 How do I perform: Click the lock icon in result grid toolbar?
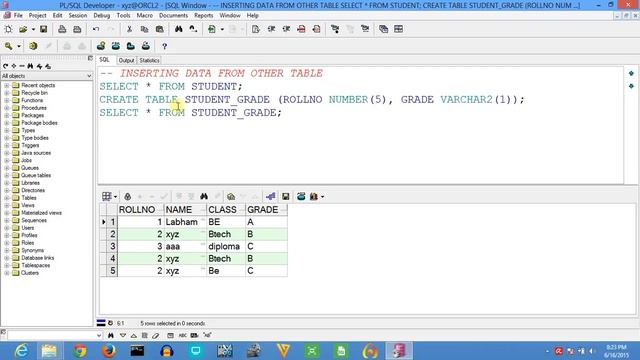[127, 196]
